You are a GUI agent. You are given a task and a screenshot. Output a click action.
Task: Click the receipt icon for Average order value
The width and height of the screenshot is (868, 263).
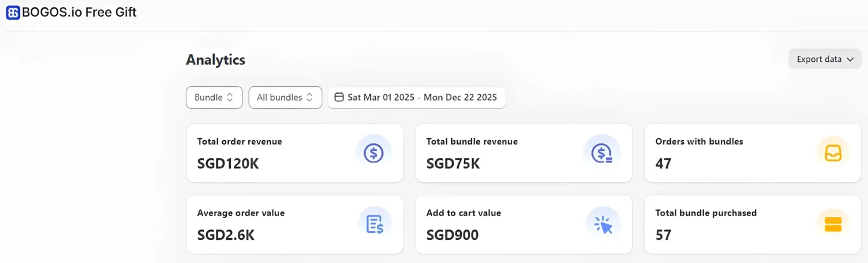374,224
